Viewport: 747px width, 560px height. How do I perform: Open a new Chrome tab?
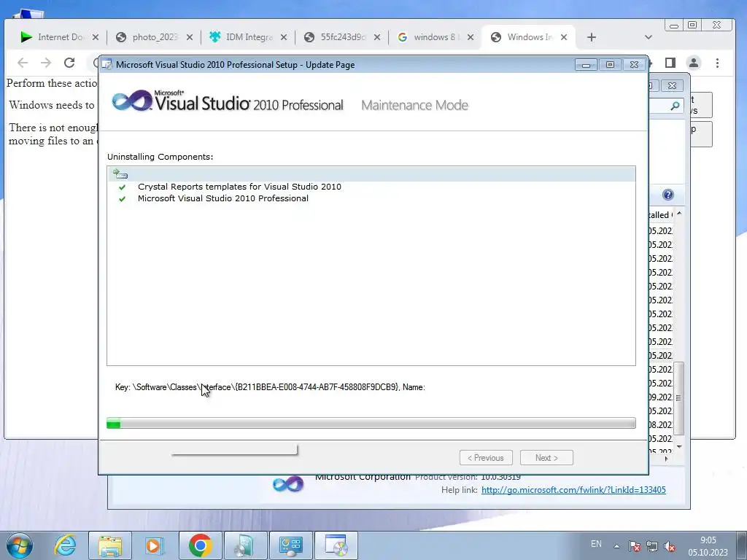pyautogui.click(x=591, y=37)
